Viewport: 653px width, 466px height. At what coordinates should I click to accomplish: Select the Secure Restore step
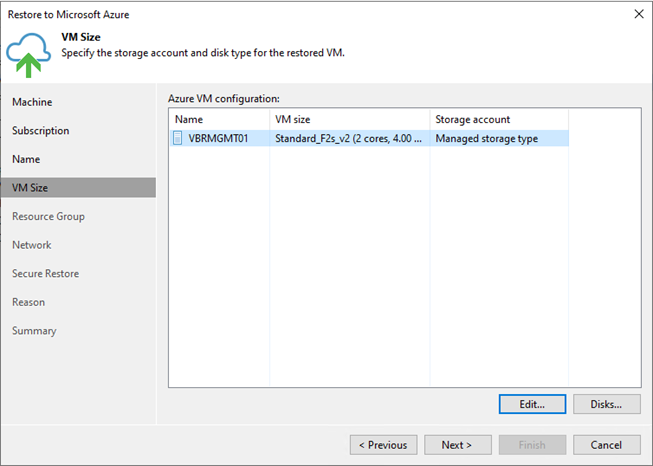[45, 273]
